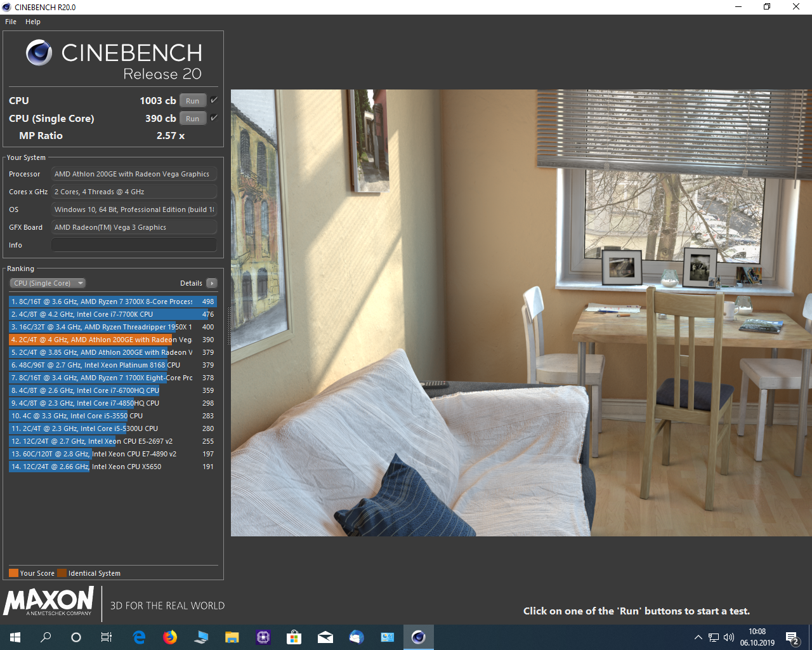812x650 pixels.
Task: Click the orange Your Score legend swatch
Action: (13, 573)
